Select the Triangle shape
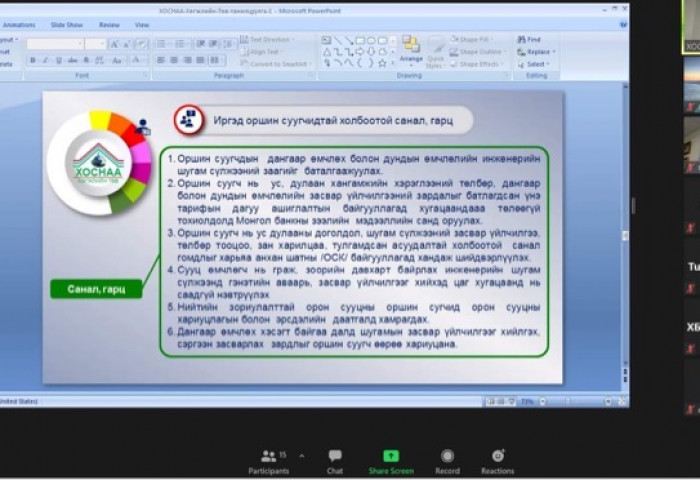 point(327,52)
